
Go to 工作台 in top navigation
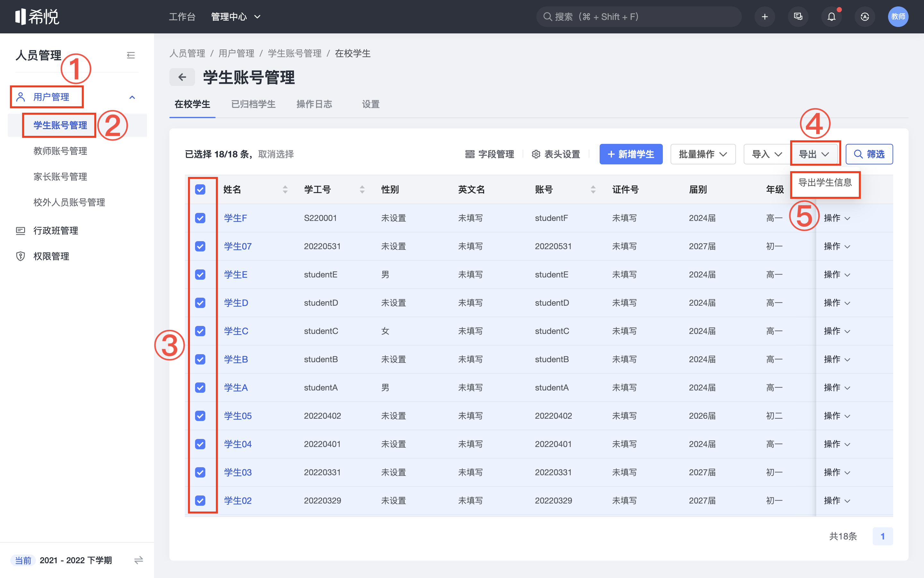[x=182, y=16]
